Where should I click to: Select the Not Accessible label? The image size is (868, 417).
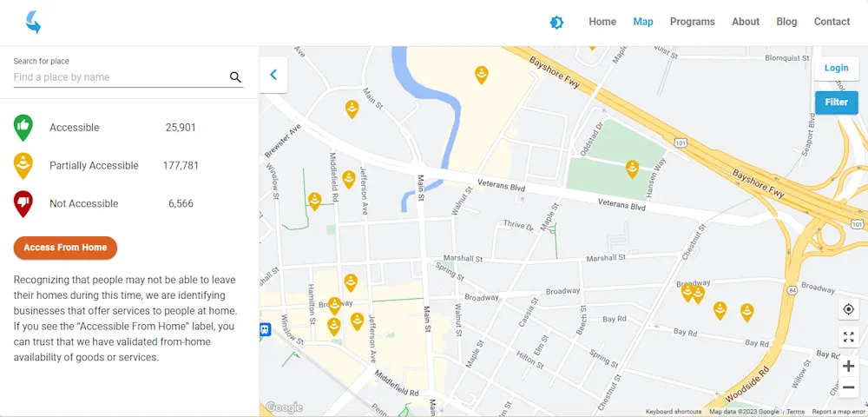(x=83, y=204)
